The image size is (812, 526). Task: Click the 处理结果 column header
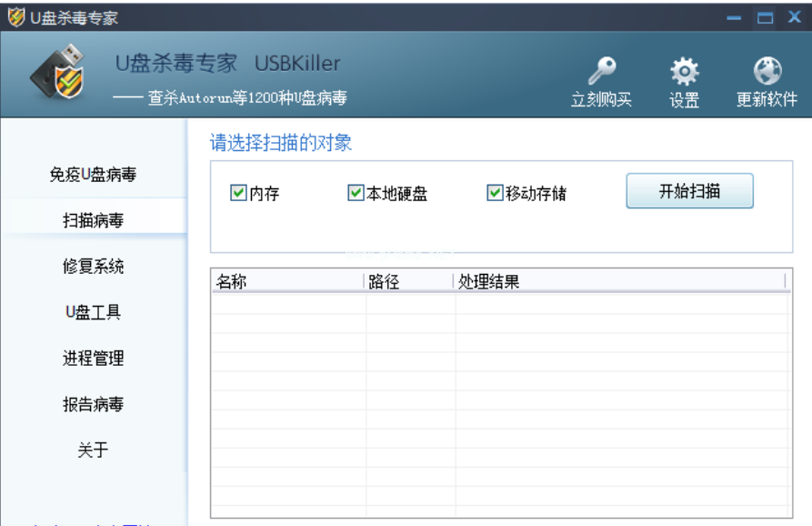pos(618,282)
